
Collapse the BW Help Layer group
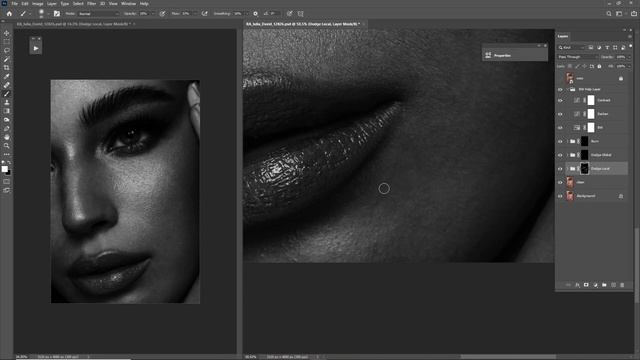click(x=567, y=89)
